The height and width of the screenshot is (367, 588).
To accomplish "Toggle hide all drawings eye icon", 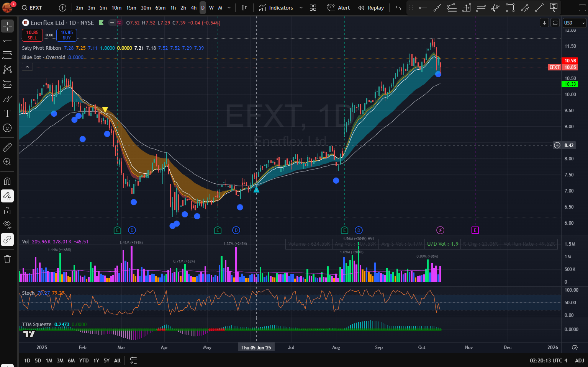I will pos(7,225).
